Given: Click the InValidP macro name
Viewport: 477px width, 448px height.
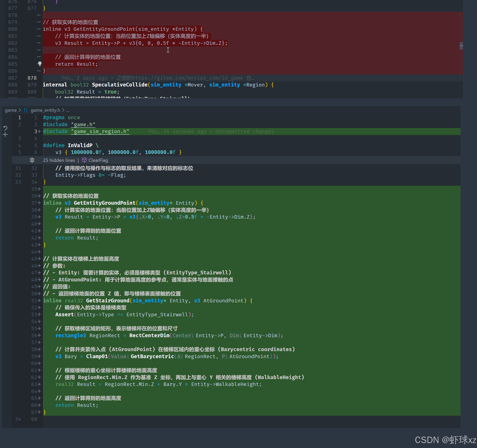Looking at the screenshot, I should pyautogui.click(x=80, y=145).
